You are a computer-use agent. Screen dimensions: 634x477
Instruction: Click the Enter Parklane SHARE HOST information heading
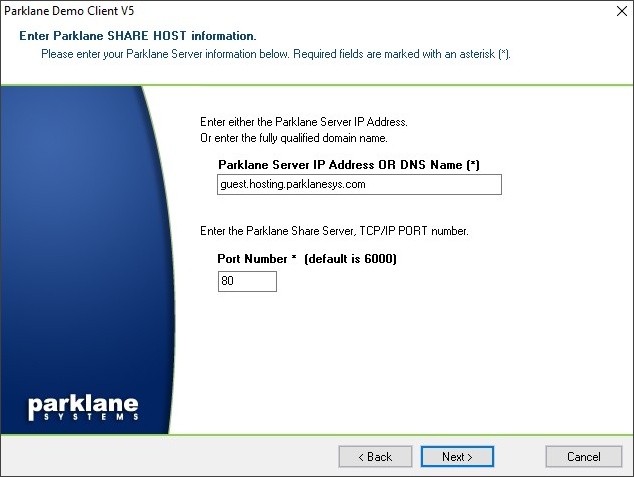pyautogui.click(x=138, y=36)
